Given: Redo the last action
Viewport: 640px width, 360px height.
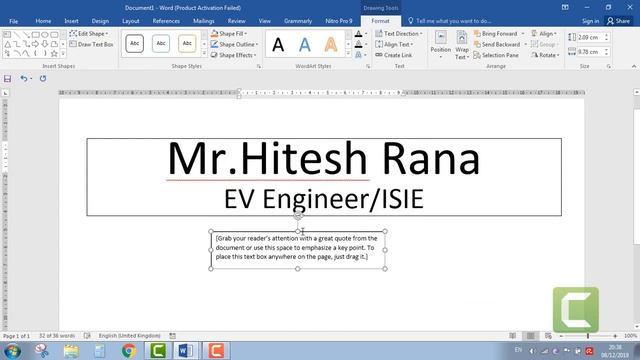Looking at the screenshot, I should tap(43, 78).
